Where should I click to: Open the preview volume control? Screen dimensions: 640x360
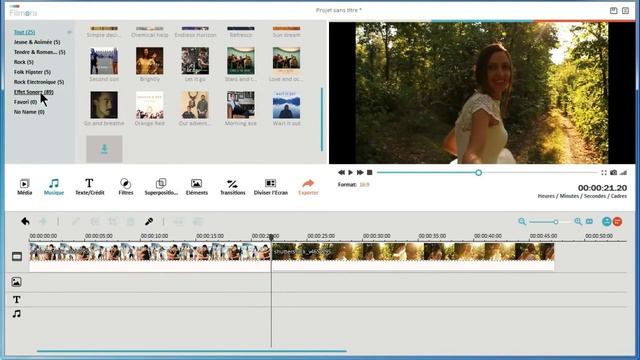[623, 173]
